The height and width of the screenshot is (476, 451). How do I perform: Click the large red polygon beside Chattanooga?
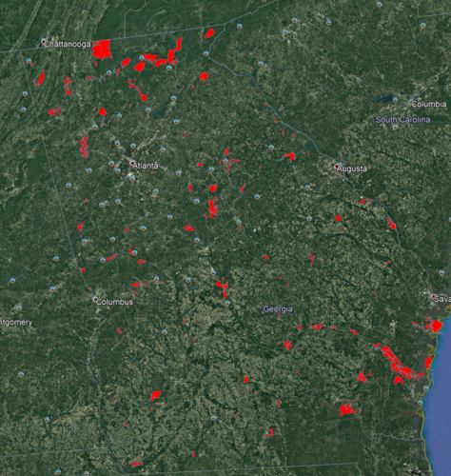click(x=102, y=50)
